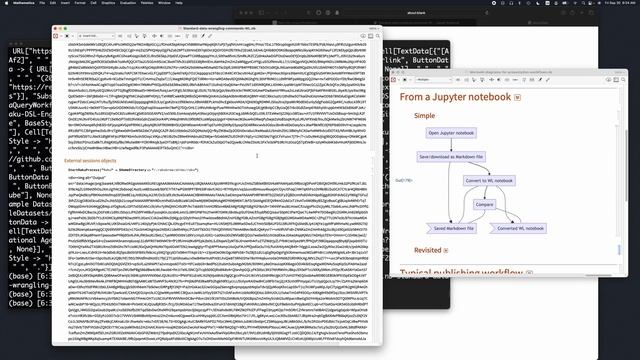Click the menu bar date and time
The width and height of the screenshot is (640, 360).
[620, 3]
